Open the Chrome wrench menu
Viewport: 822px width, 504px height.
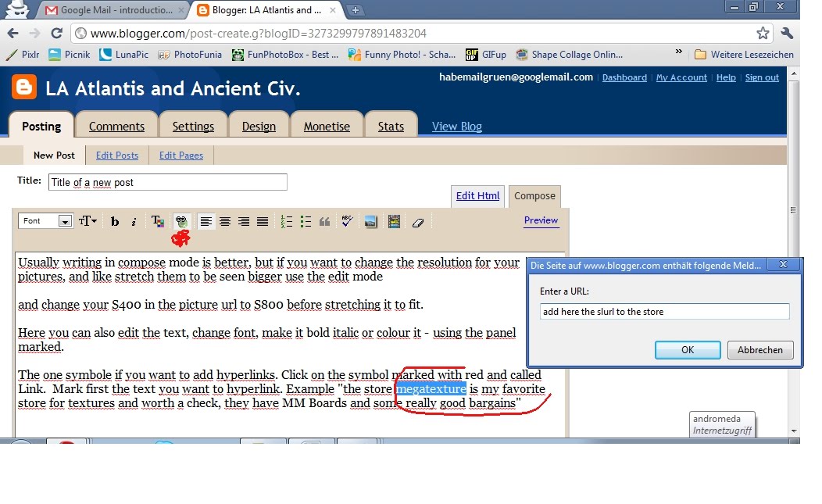[786, 33]
